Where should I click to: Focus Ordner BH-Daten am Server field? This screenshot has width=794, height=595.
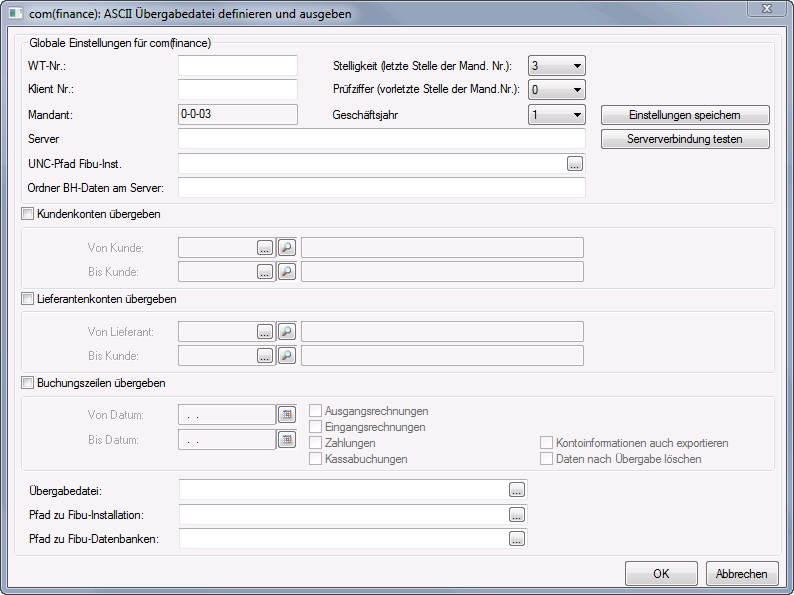tap(382, 188)
